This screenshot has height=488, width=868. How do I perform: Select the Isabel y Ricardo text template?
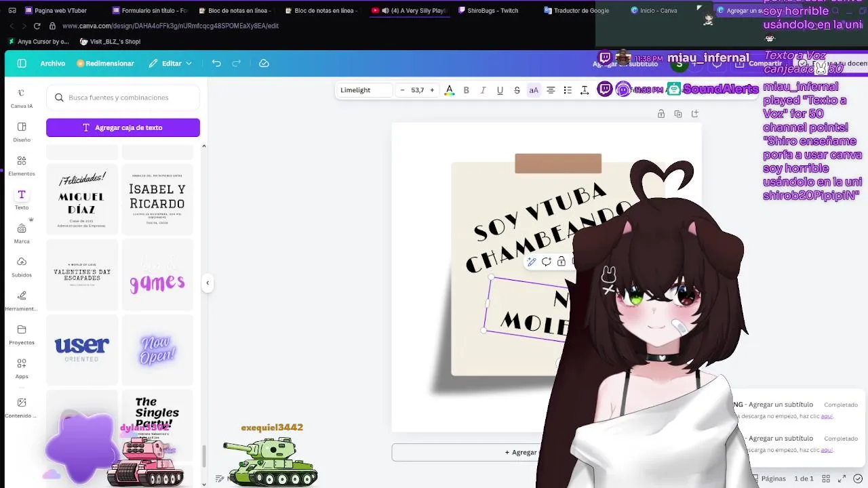[x=157, y=199]
